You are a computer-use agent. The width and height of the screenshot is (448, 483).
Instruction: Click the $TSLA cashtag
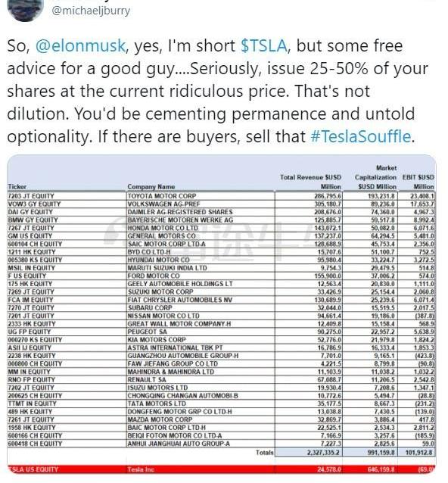pos(264,45)
